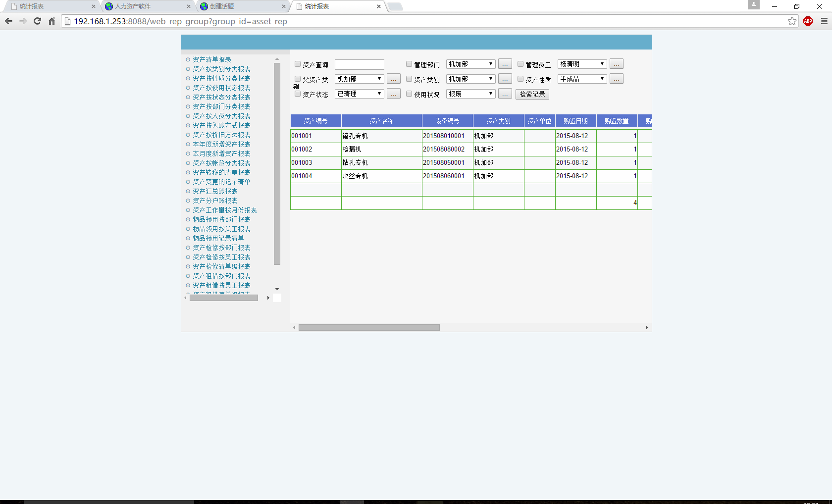The height and width of the screenshot is (504, 832).
Task: Tick the 管理部门 checkbox
Action: pos(409,64)
